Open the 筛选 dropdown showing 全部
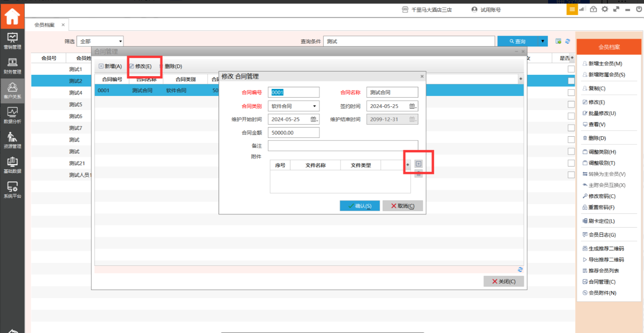The width and height of the screenshot is (644, 333). pyautogui.click(x=100, y=41)
